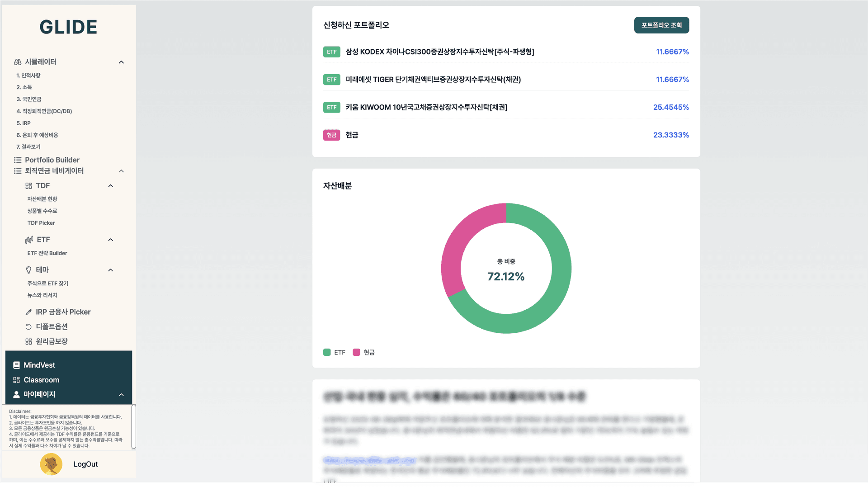Collapse the 시뮬레이터 section chevron
The width and height of the screenshot is (868, 501).
pos(121,62)
